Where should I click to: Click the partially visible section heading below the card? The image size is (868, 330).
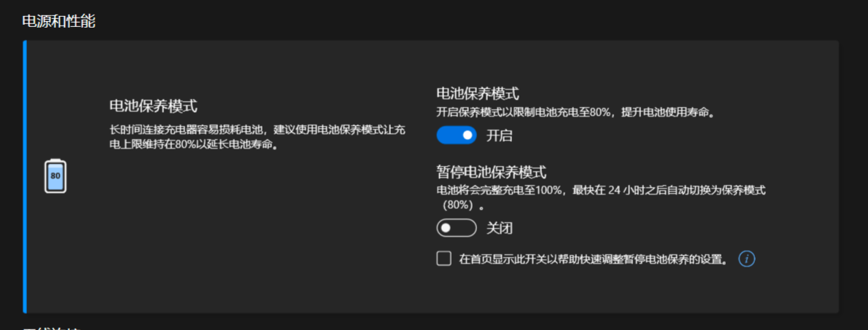pos(52,327)
